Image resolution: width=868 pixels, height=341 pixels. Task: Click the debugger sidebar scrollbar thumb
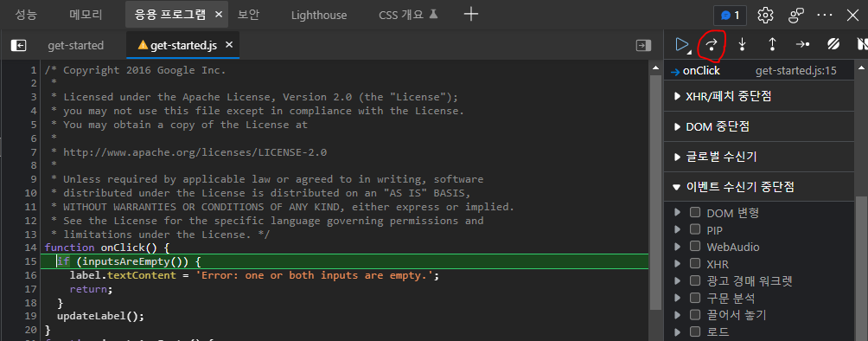(x=860, y=268)
